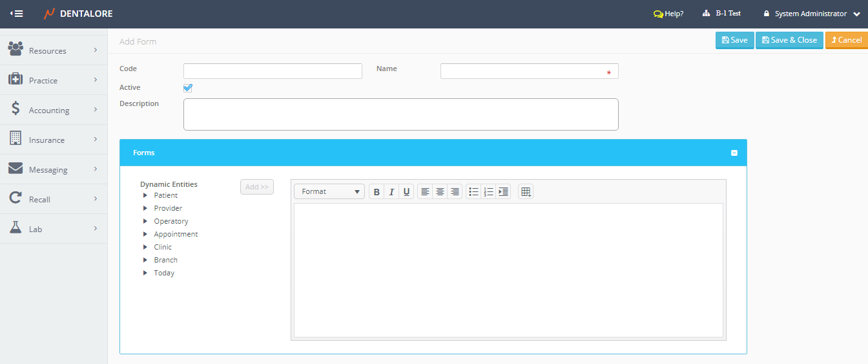This screenshot has height=364, width=868.
Task: Insert a numbered list
Action: [488, 192]
